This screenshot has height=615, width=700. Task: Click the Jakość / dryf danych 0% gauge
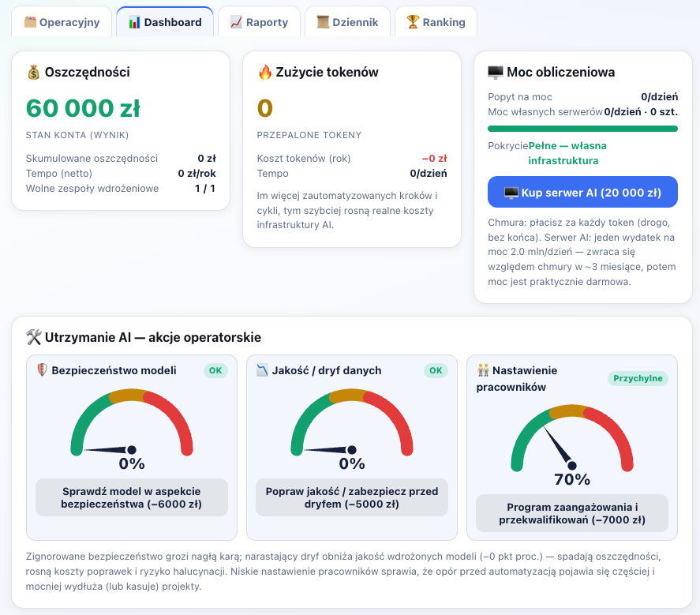(352, 429)
